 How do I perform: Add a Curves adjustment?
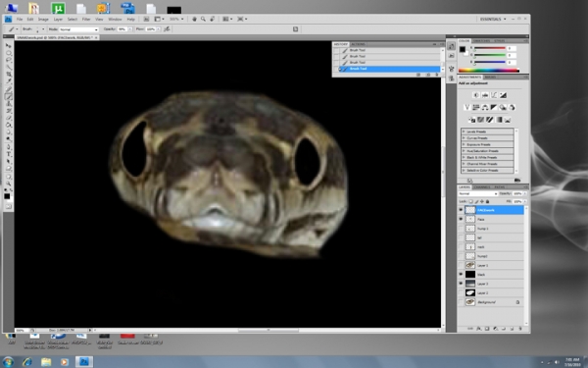click(x=494, y=95)
